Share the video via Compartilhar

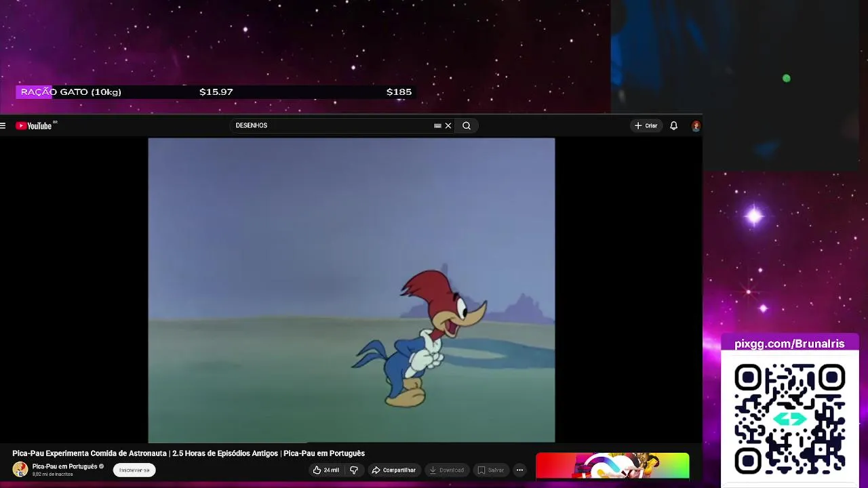pyautogui.click(x=393, y=470)
